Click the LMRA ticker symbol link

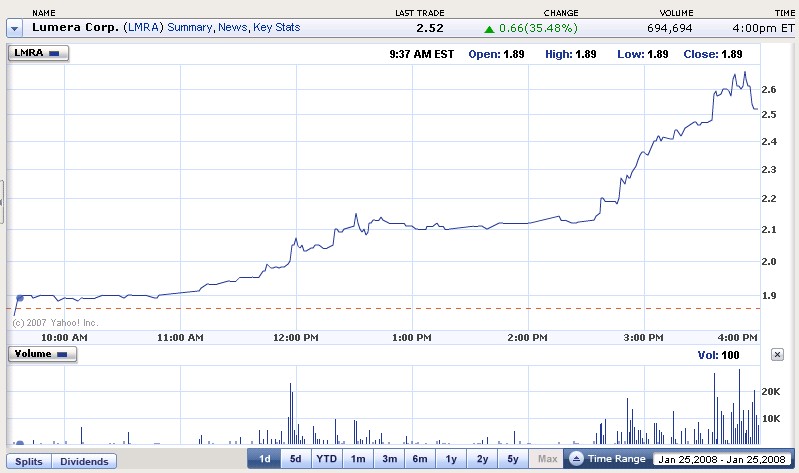coord(143,28)
